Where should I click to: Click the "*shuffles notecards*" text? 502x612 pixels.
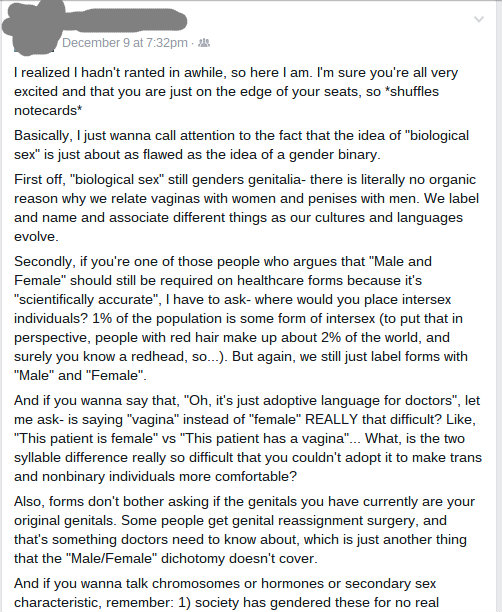click(226, 101)
